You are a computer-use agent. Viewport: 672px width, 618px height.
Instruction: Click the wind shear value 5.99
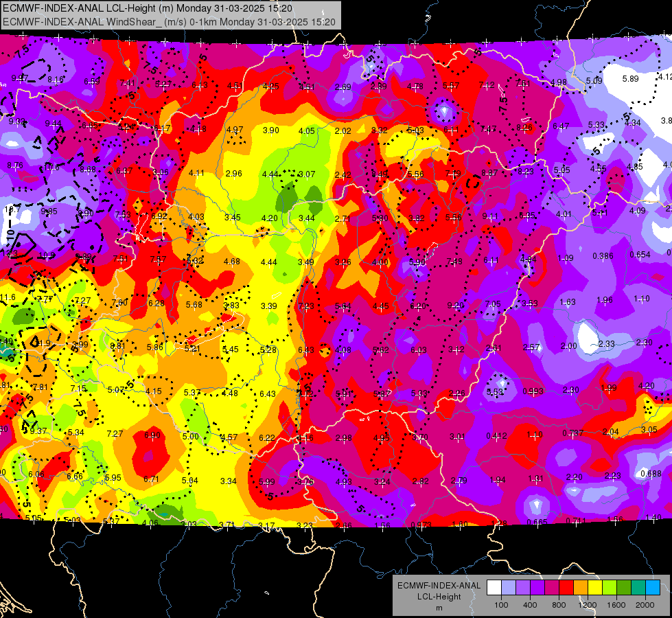[266, 481]
